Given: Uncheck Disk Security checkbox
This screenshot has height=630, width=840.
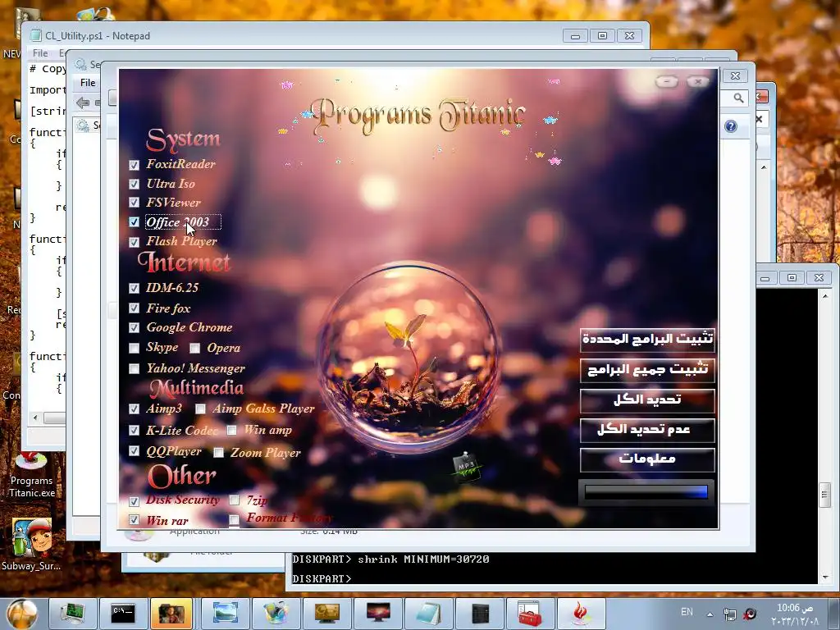Looking at the screenshot, I should 134,501.
